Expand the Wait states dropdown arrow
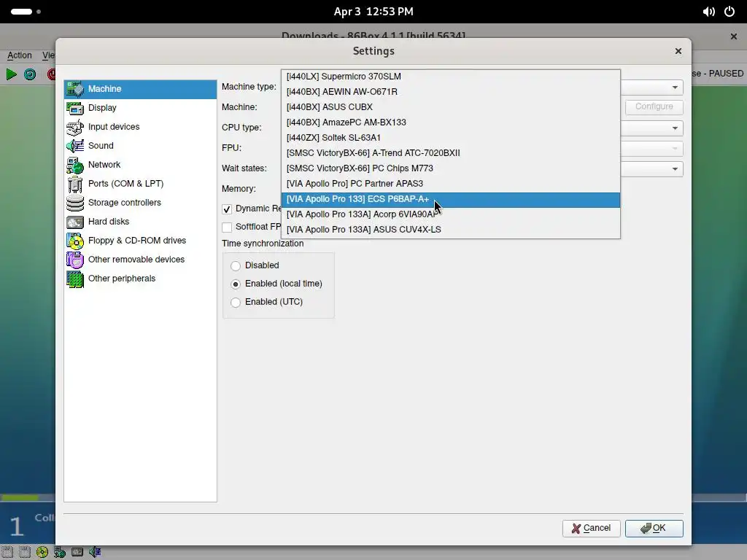Image resolution: width=747 pixels, height=560 pixels. click(675, 169)
